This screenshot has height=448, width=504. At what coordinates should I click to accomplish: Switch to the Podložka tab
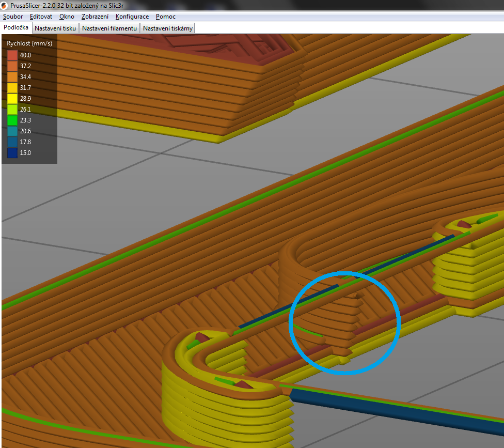[x=16, y=27]
